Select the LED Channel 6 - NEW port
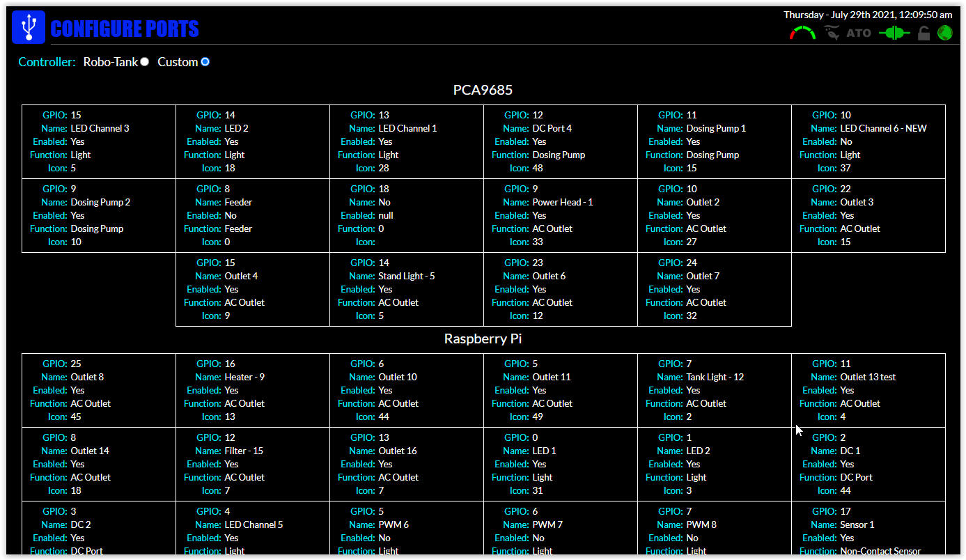 (x=868, y=141)
